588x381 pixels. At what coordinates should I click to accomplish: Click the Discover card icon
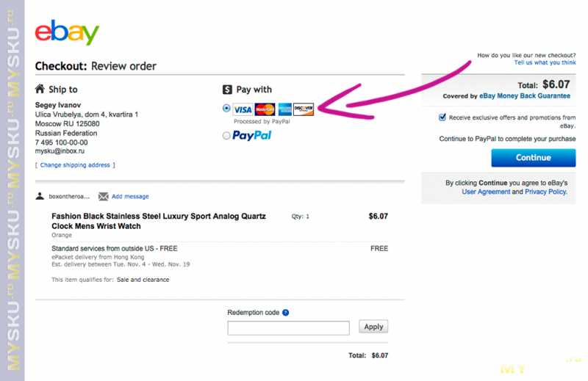coord(304,109)
